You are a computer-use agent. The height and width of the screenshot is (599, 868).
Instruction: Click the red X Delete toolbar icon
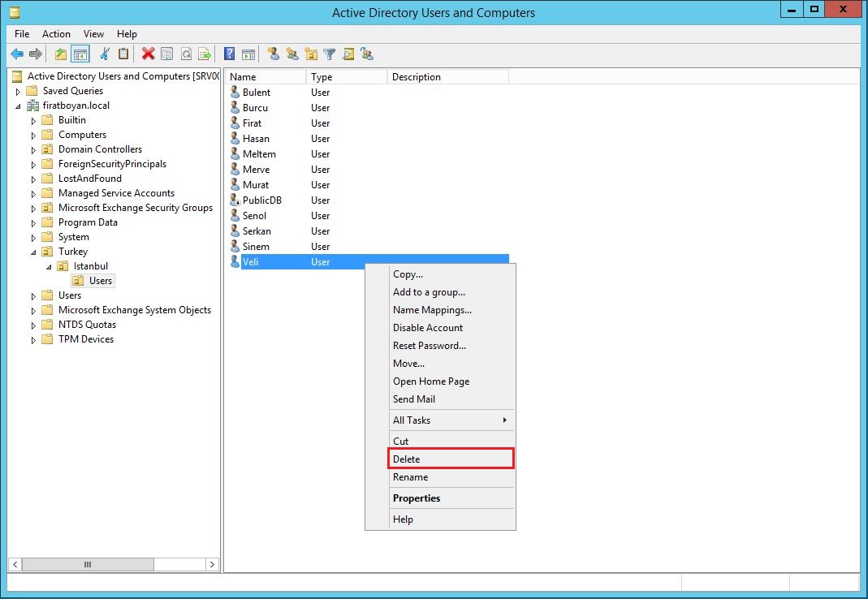[148, 54]
